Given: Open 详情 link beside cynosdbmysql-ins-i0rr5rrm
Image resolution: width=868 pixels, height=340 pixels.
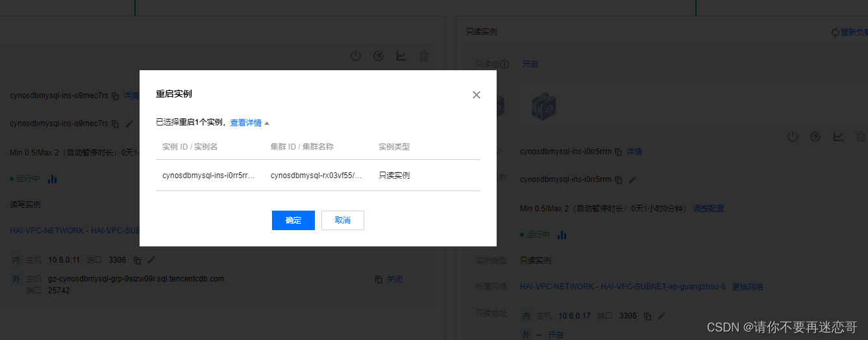Looking at the screenshot, I should coord(634,151).
